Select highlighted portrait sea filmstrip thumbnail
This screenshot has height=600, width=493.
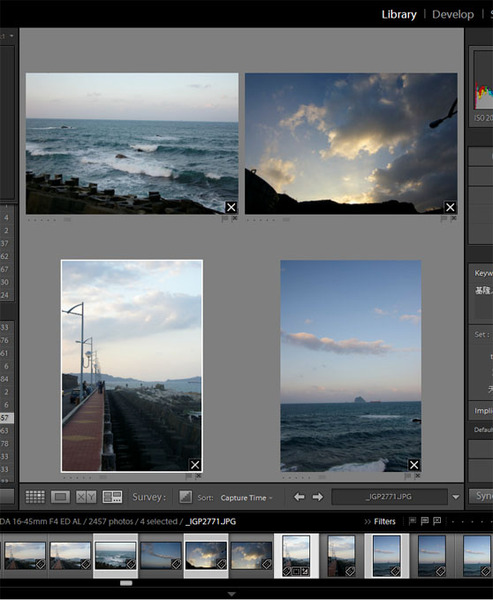[387, 556]
